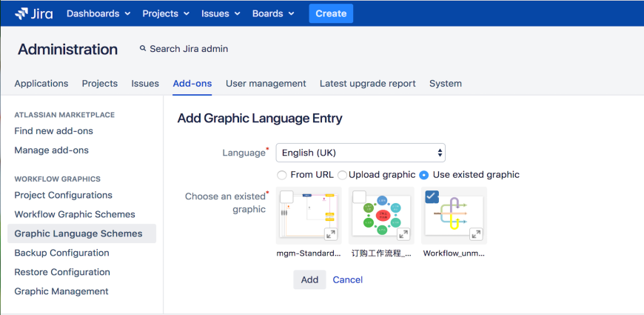Screen dimensions: 644x315
Task: Open the Language dropdown
Action: tap(360, 153)
